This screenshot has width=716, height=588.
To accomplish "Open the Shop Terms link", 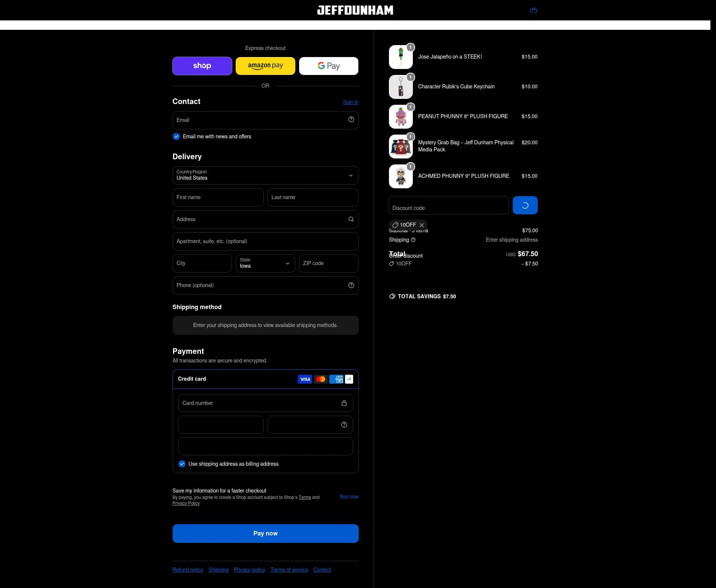I will pos(305,497).
